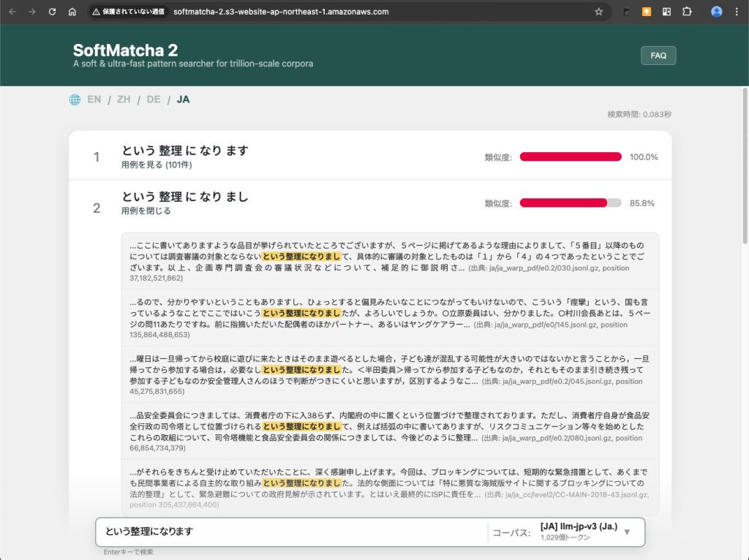The height and width of the screenshot is (560, 749).
Task: Collapse examples via 用例を閉じる
Action: (x=146, y=211)
